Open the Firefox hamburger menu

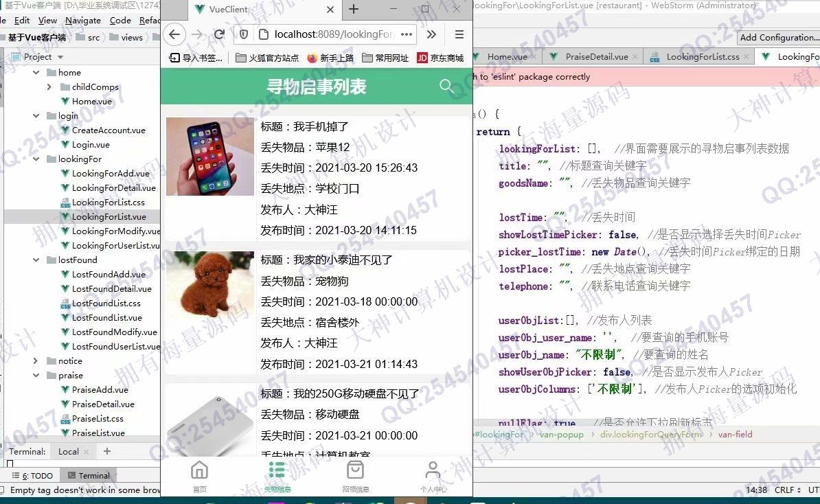tap(459, 34)
